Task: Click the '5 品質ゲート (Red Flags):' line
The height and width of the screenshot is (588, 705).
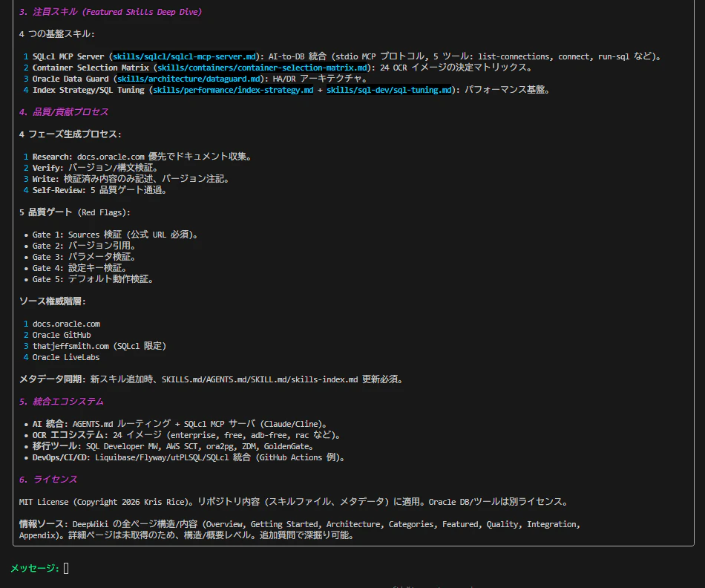Action: pos(75,212)
